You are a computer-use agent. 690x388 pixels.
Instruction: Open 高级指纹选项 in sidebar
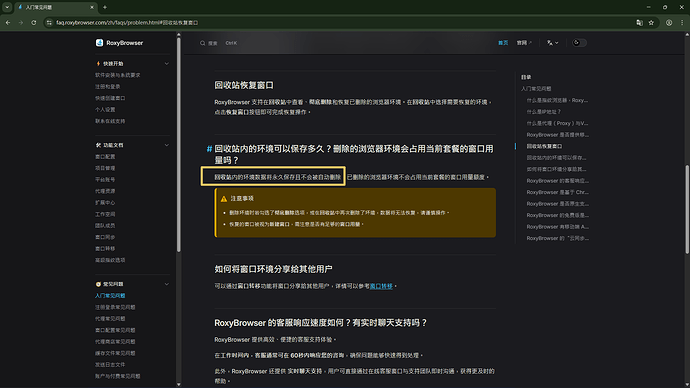[110, 260]
